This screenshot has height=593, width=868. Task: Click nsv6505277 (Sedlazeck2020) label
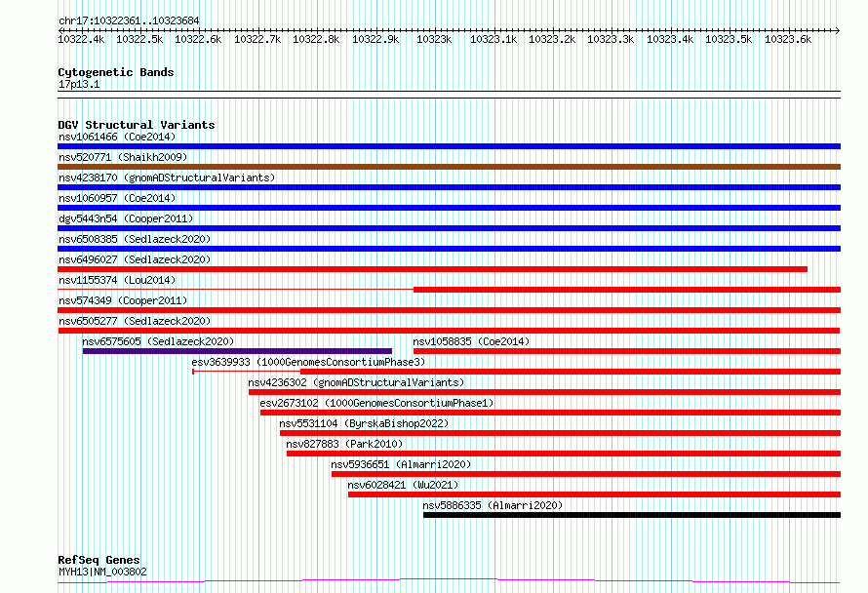[135, 321]
